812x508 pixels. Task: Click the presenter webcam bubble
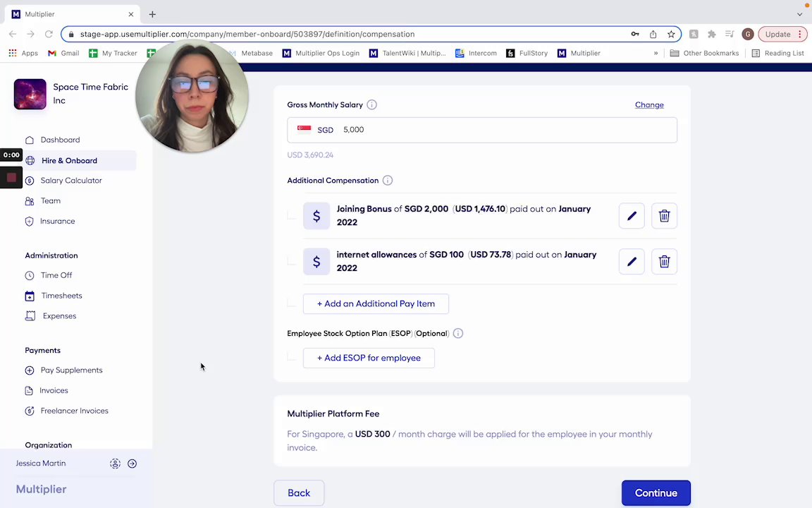(x=192, y=95)
